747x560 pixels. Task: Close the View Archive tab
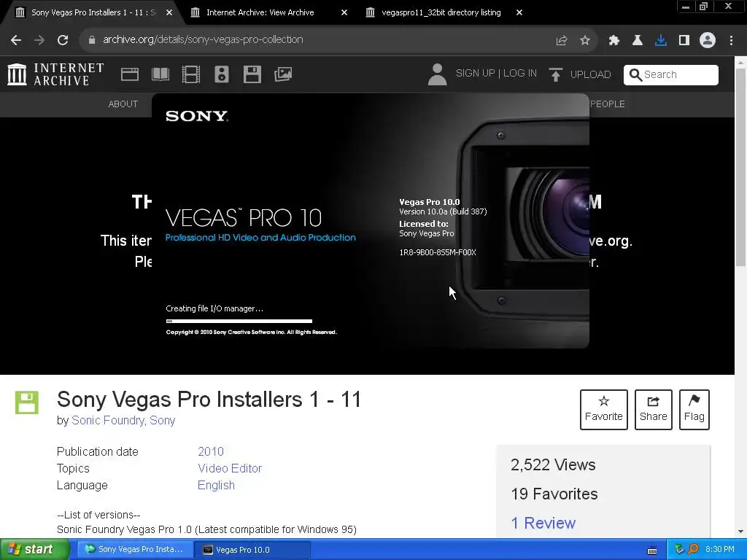(344, 13)
